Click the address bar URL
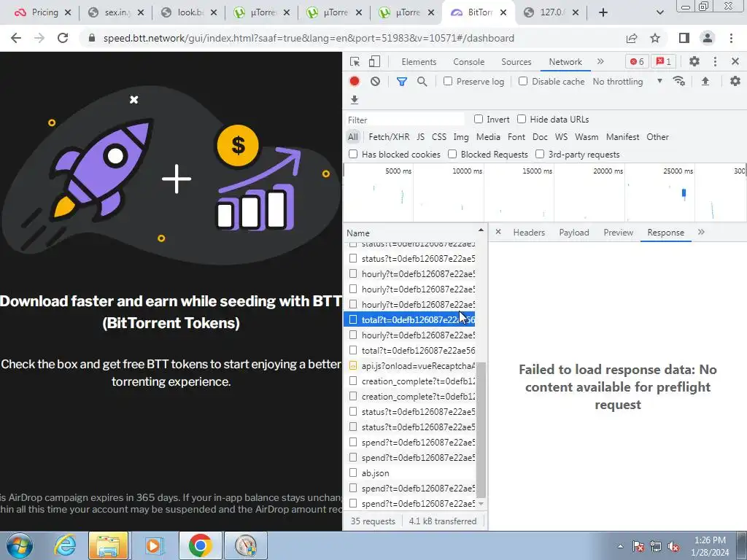This screenshot has height=560, width=747. pyautogui.click(x=309, y=38)
